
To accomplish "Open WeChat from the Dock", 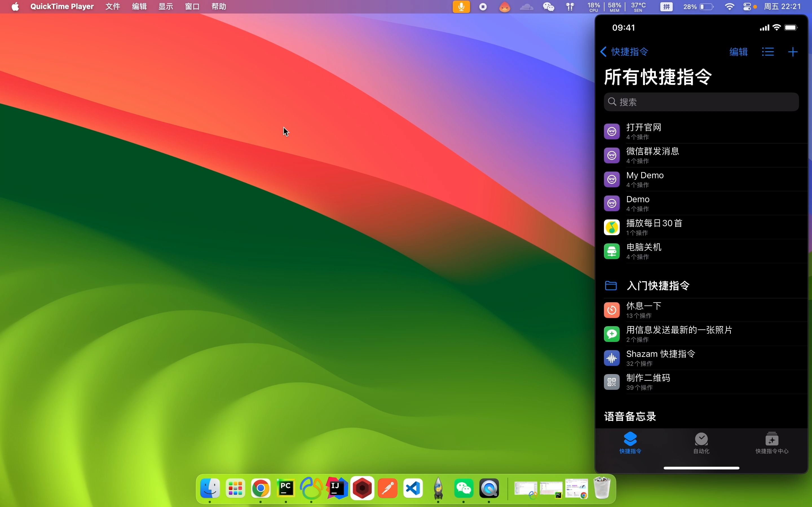I will [464, 489].
